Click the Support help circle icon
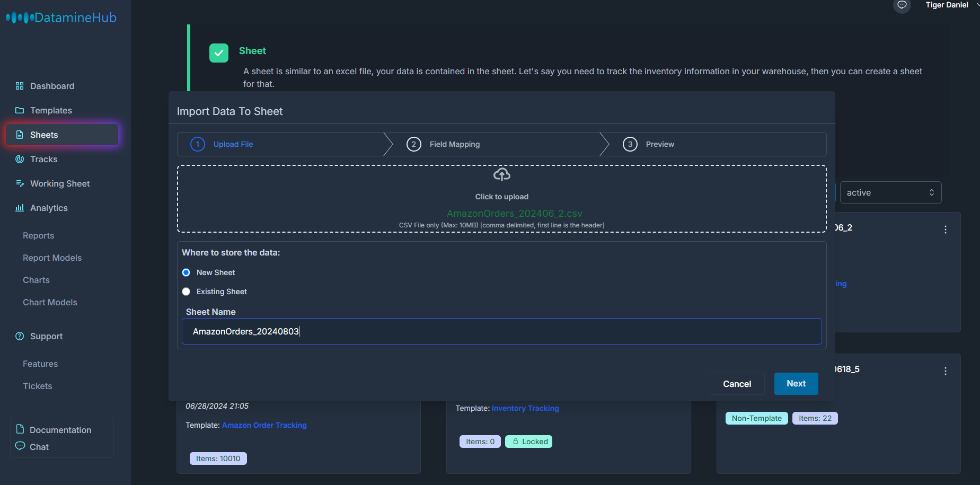 (x=20, y=336)
